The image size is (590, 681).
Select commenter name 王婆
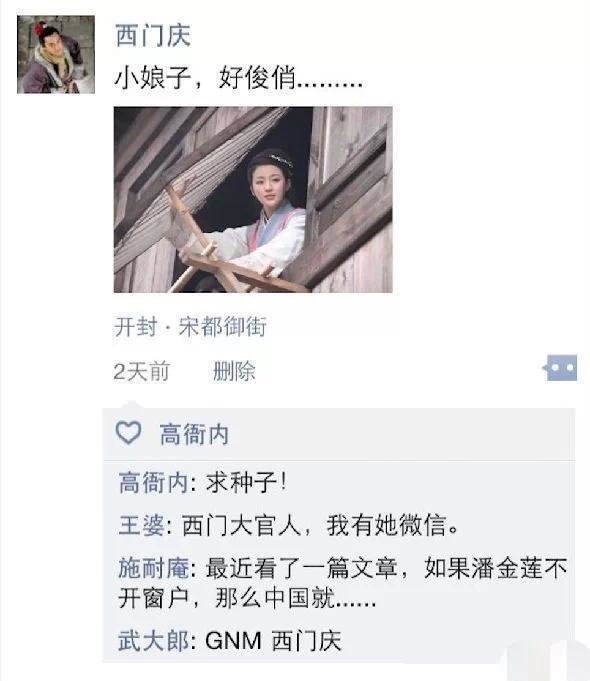(141, 525)
